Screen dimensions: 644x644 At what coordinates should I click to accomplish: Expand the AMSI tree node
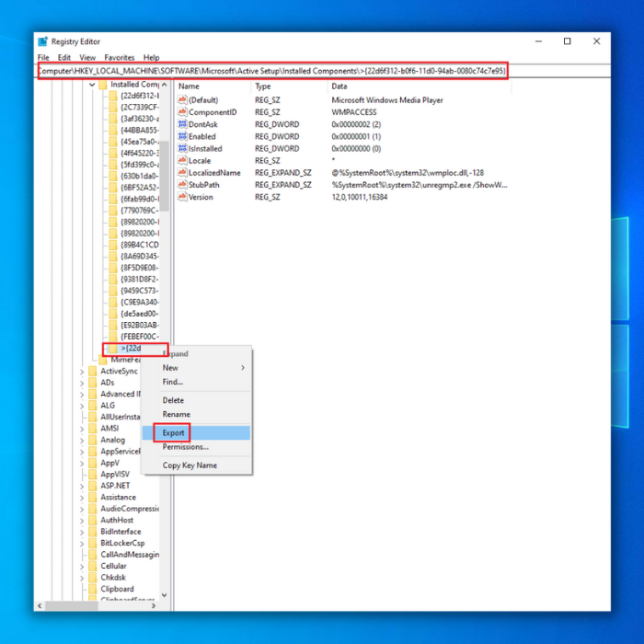pyautogui.click(x=82, y=429)
